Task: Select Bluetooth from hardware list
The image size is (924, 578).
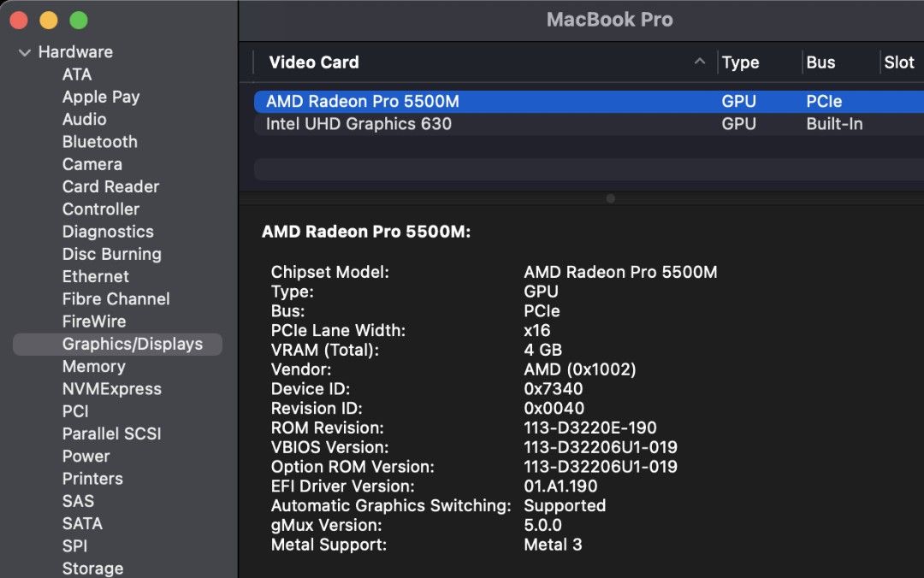Action: point(99,141)
